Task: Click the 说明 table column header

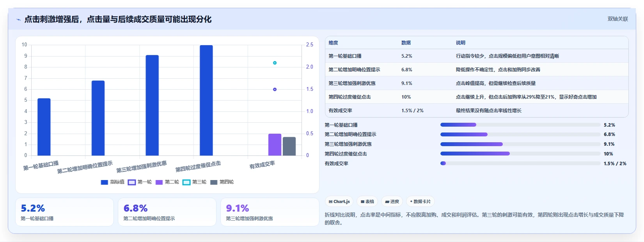Action: (461, 42)
